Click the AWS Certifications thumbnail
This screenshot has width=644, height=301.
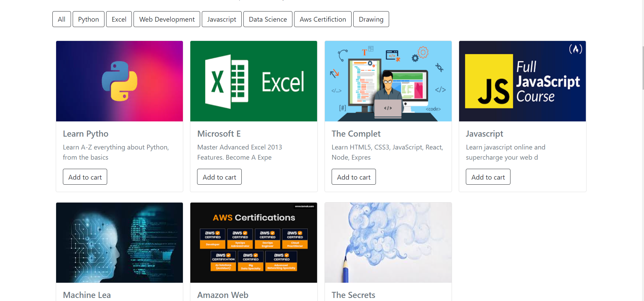[254, 242]
